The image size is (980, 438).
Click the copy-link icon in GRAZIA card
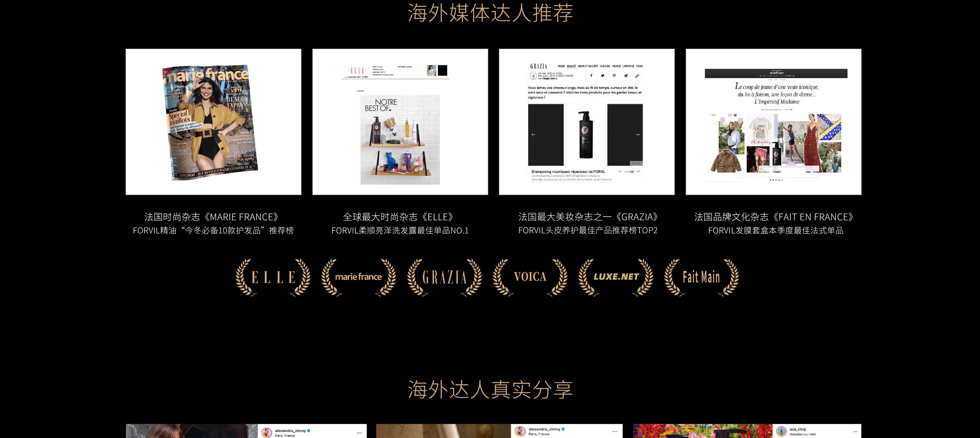click(x=637, y=76)
